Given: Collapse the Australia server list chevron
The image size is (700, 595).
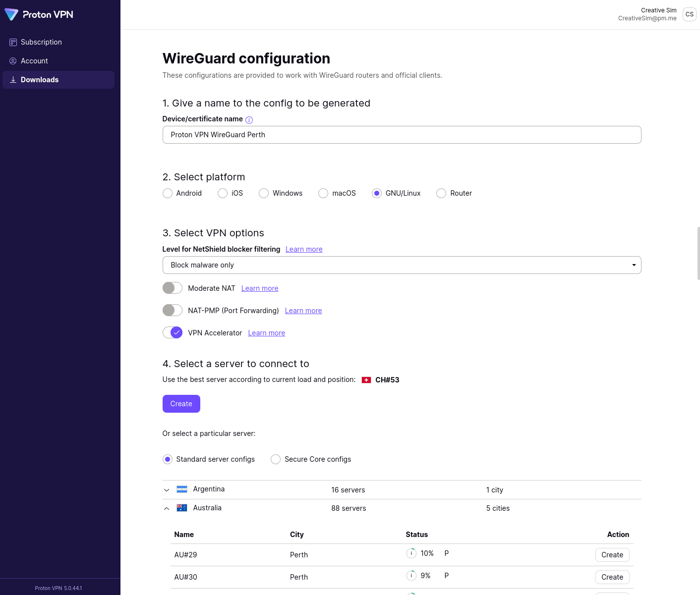Looking at the screenshot, I should (167, 508).
